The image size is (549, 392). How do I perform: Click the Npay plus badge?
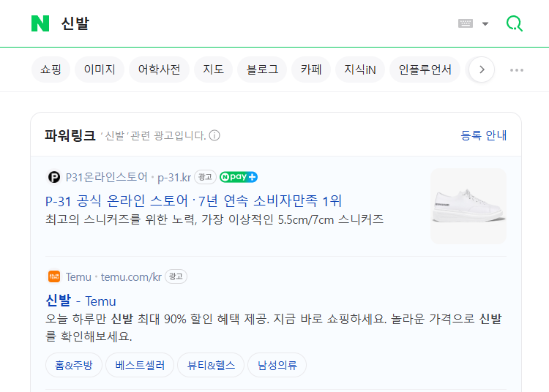coord(239,177)
